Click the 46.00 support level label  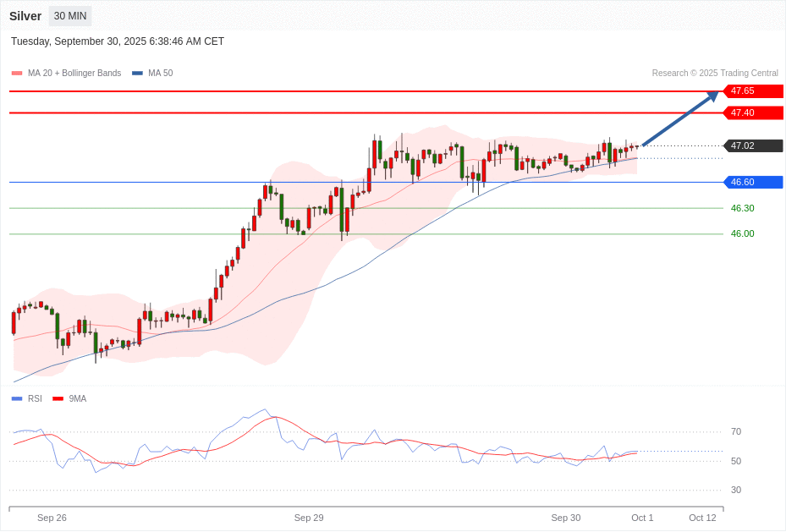point(742,233)
